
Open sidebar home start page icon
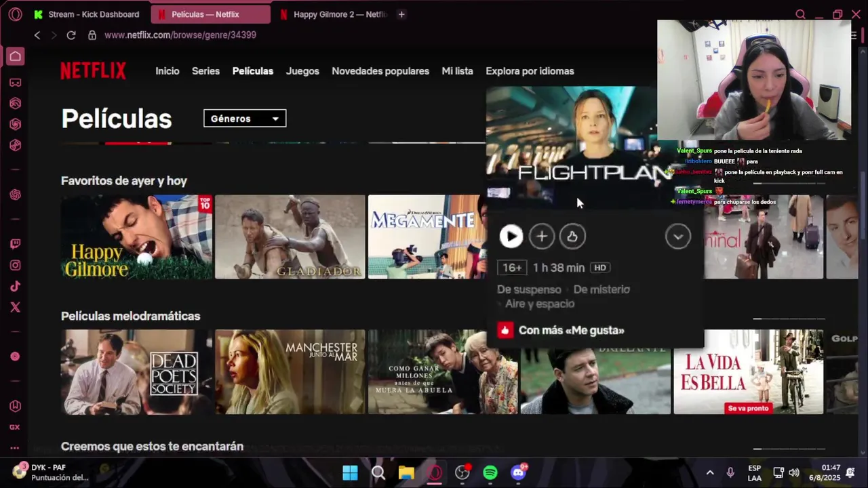tap(15, 56)
